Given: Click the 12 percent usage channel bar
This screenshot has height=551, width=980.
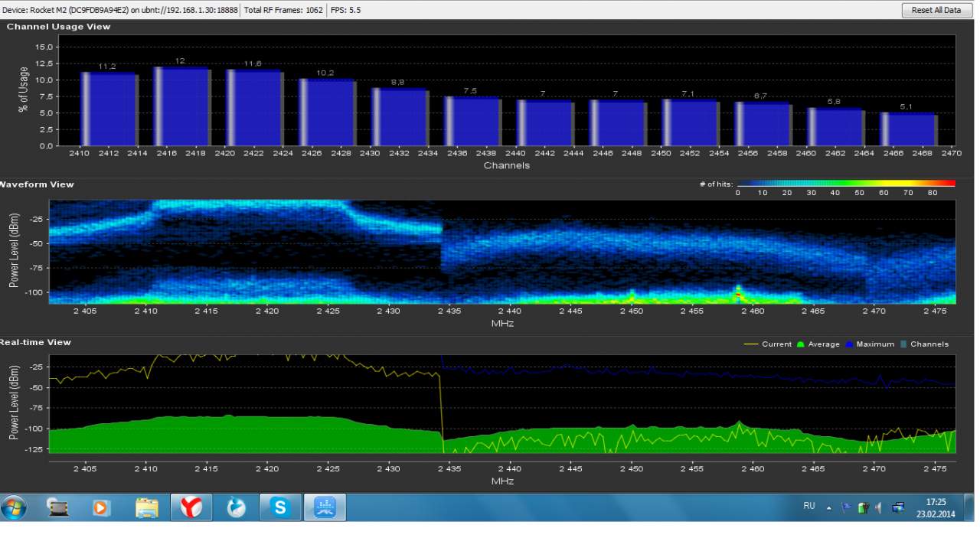Looking at the screenshot, I should [181, 106].
